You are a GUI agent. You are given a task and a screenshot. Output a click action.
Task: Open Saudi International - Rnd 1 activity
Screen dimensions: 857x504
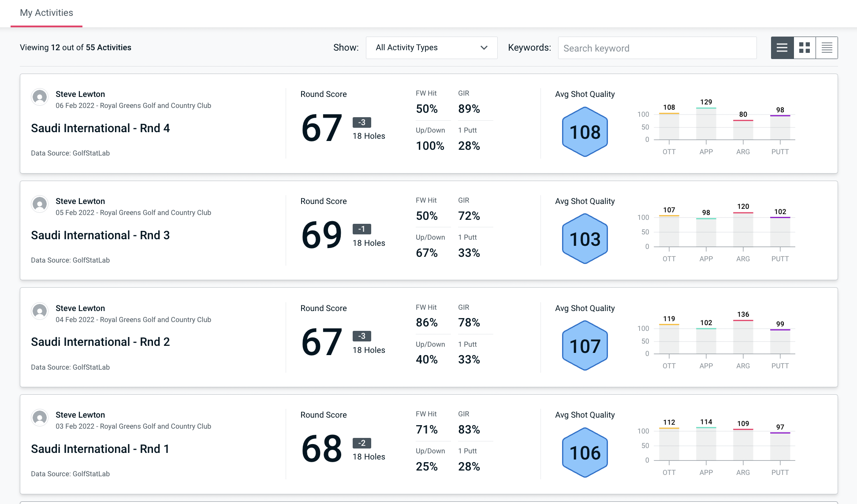pos(100,449)
